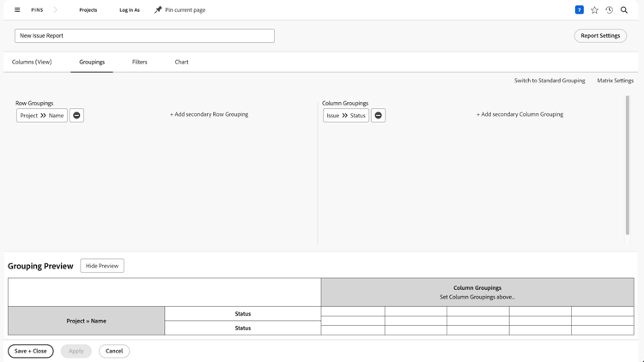Open Matrix Settings
Image resolution: width=644 pixels, height=362 pixels.
click(616, 81)
